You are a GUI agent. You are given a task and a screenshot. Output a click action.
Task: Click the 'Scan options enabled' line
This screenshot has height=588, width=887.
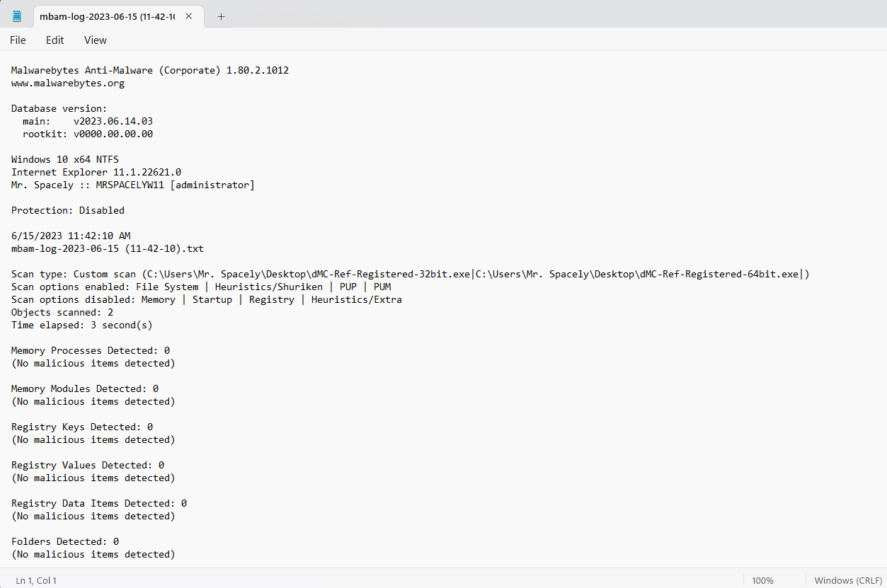201,287
